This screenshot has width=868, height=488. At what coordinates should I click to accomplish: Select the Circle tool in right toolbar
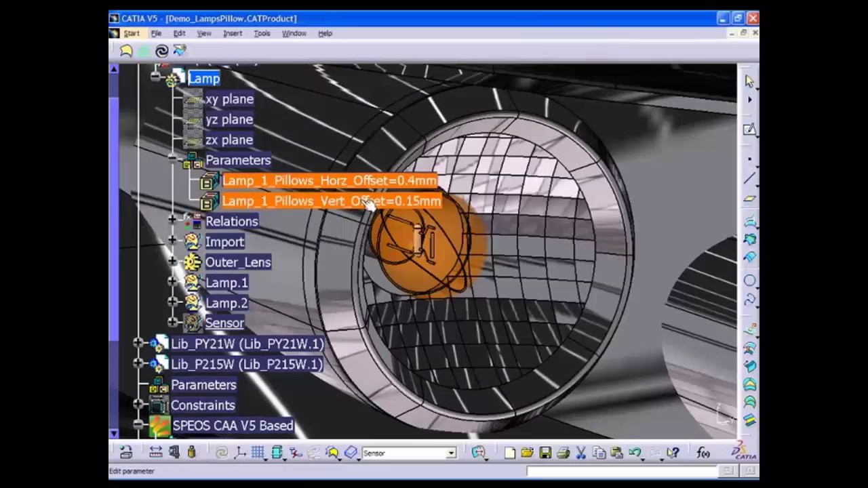749,281
